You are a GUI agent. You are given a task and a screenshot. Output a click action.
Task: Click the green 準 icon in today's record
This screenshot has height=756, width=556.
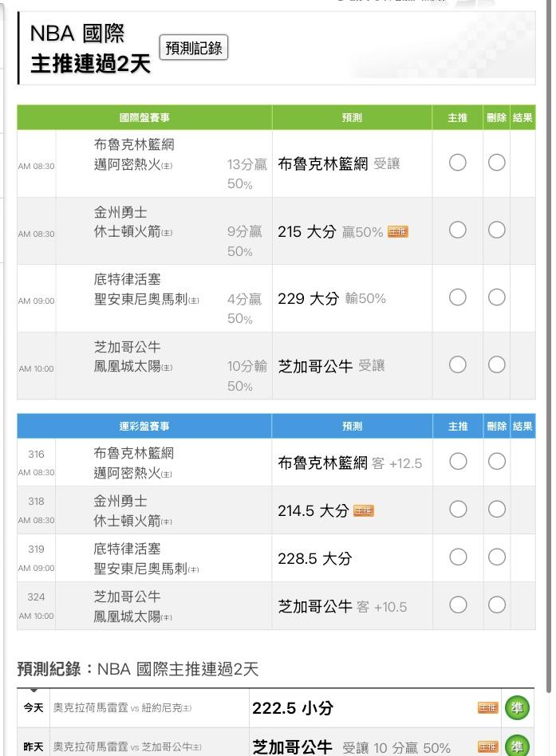tap(517, 708)
